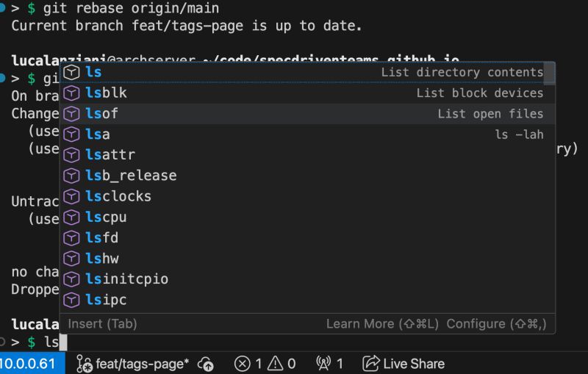
Task: Open the forwarded ports antenna indicator
Action: [x=323, y=364]
